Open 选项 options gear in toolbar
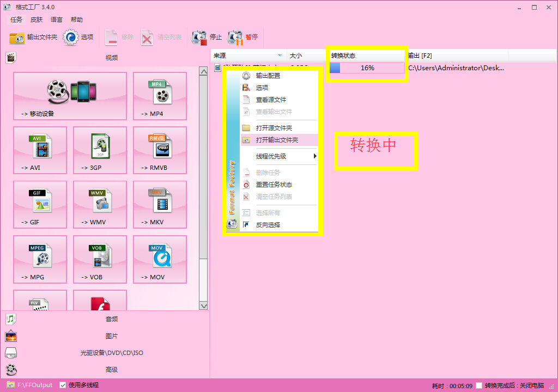558x392 pixels. (70, 37)
